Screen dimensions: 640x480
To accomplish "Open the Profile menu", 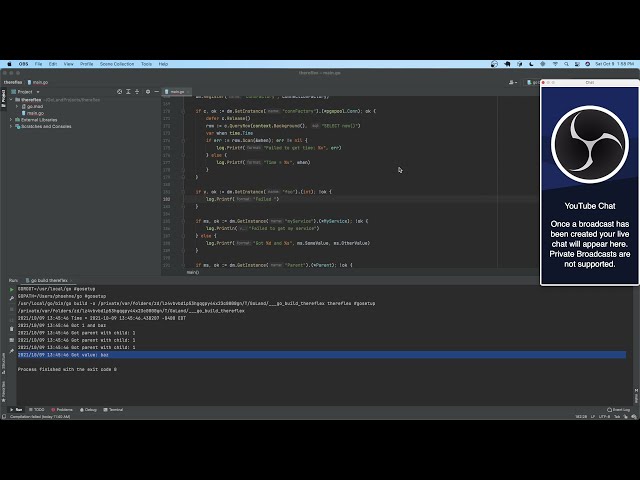I will (87, 64).
